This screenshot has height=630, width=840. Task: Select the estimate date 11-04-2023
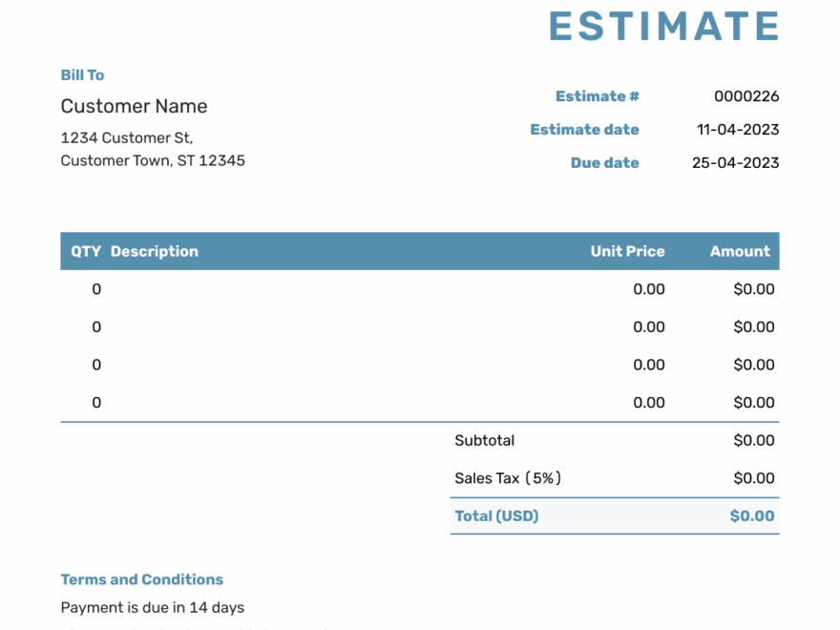[737, 130]
